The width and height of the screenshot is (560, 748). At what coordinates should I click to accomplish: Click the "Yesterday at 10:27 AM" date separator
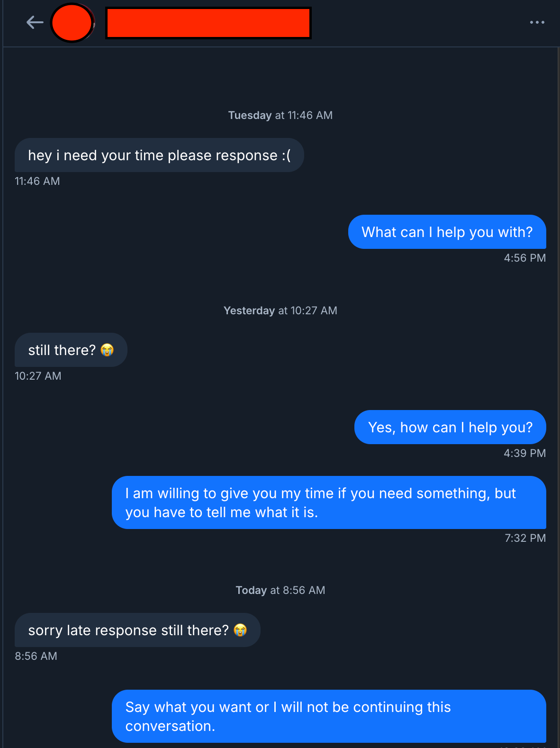click(280, 310)
